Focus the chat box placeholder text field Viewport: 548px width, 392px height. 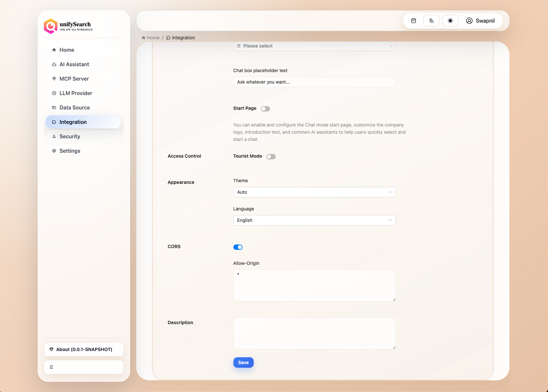click(314, 82)
